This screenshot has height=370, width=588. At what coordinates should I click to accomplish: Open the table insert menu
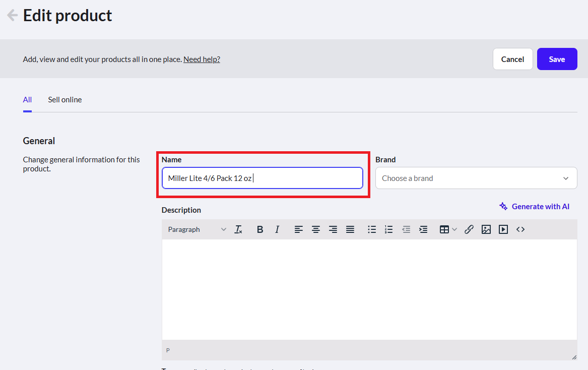pos(448,229)
